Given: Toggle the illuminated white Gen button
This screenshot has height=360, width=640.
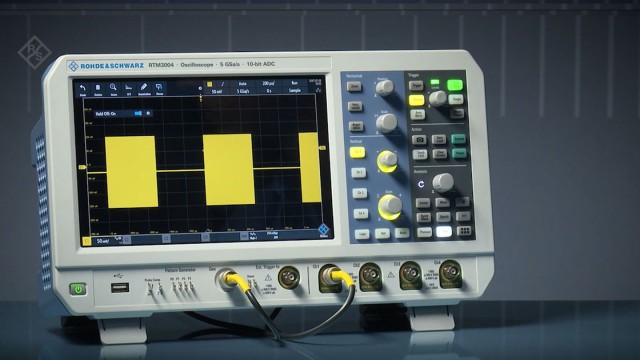Looking at the screenshot, I should pos(444,231).
